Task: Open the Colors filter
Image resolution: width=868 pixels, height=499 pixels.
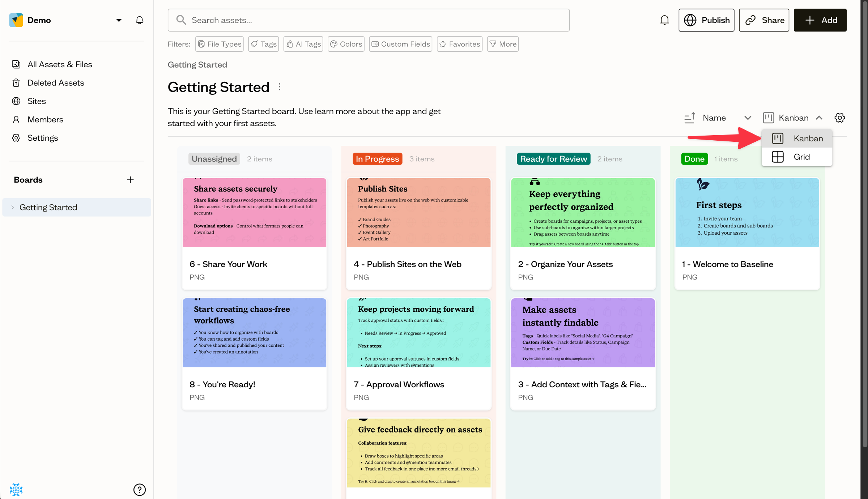Action: (346, 44)
